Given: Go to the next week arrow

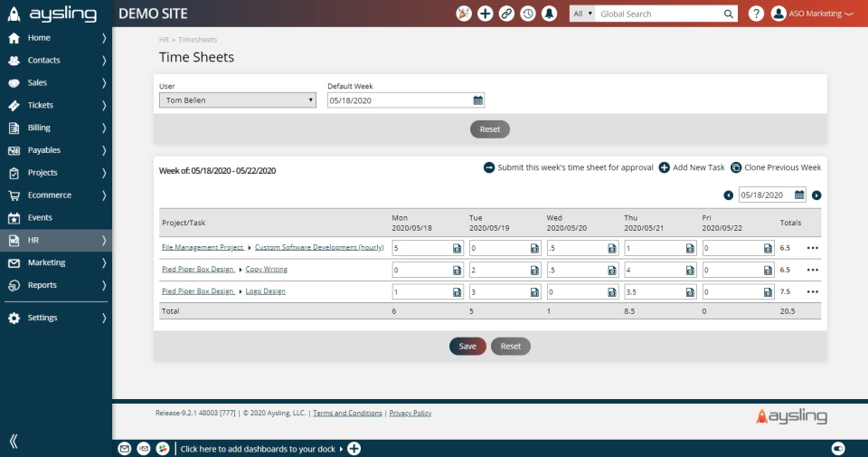Looking at the screenshot, I should [816, 195].
